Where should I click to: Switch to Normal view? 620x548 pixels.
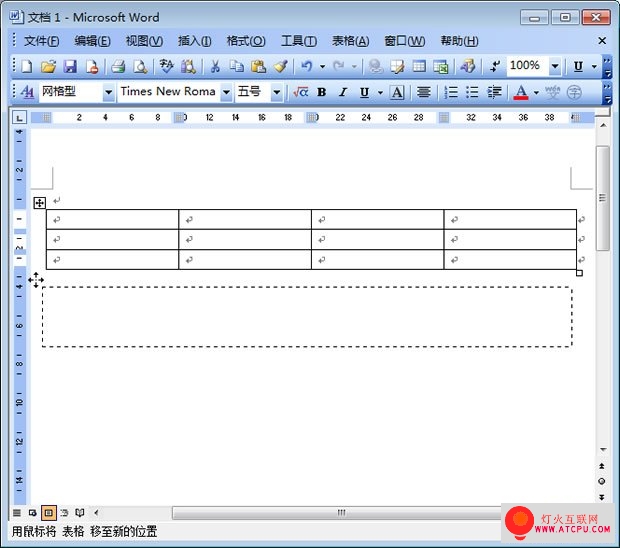pos(17,513)
